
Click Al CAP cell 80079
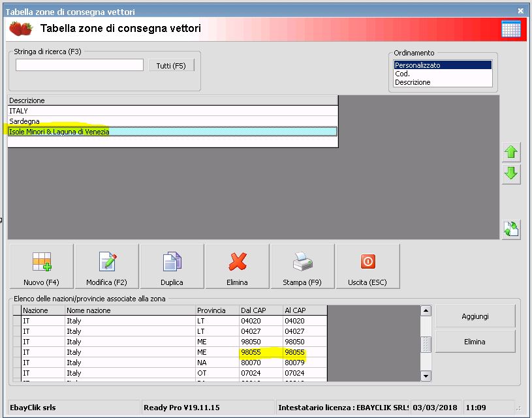point(305,363)
